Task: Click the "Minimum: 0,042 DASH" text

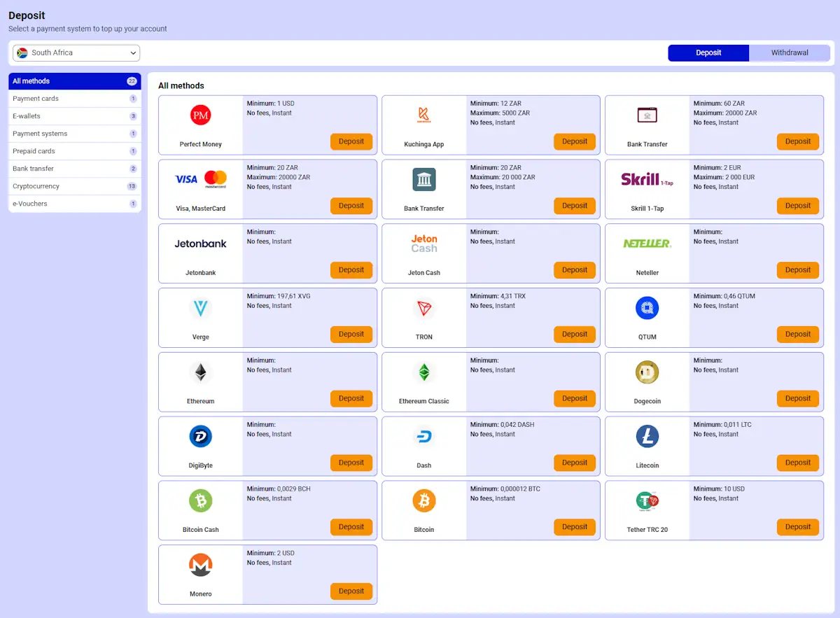Action: coord(503,425)
